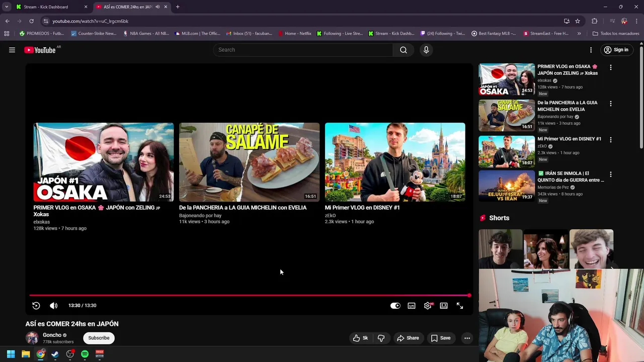
Task: Open Voicemeeter from the taskbar
Action: tap(100, 354)
